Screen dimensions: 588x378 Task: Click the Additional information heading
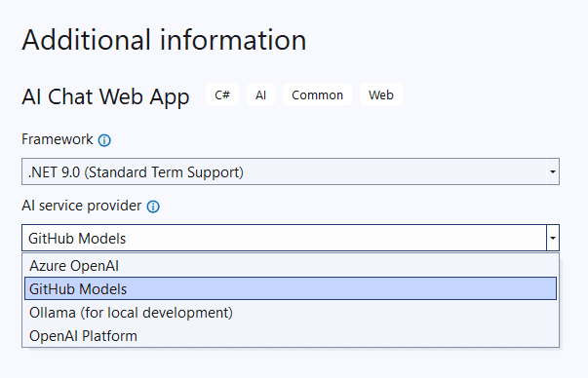coord(164,39)
